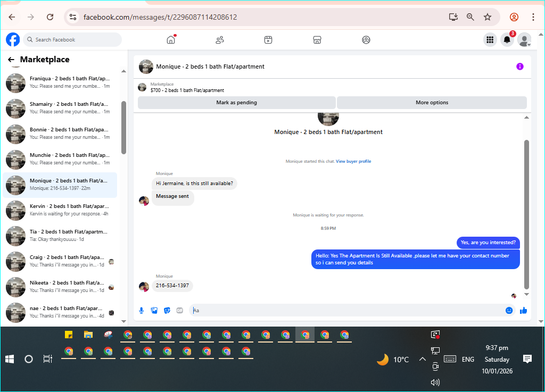Open Shamairy conversation in list
The width and height of the screenshot is (545, 392).
point(60,108)
